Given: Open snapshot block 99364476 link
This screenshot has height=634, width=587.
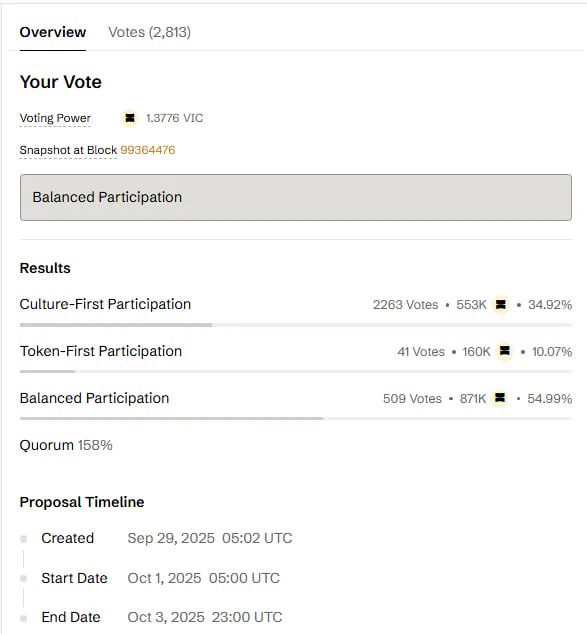Looking at the screenshot, I should 148,150.
